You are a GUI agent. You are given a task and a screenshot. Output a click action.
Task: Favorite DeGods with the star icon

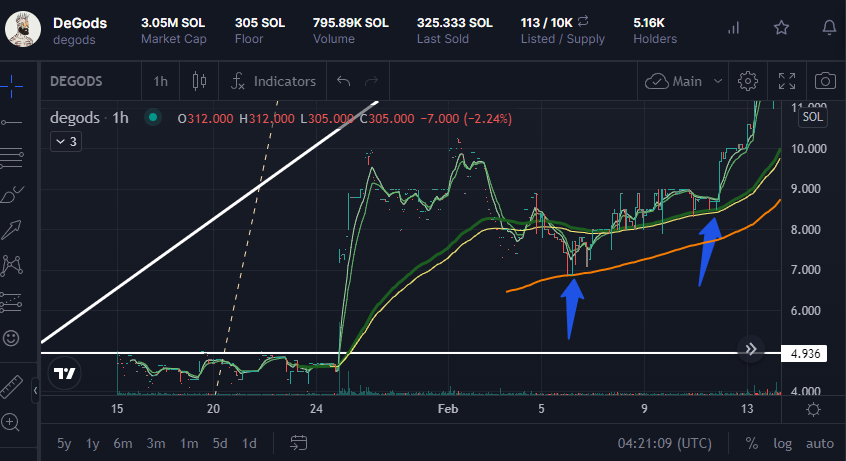781,28
